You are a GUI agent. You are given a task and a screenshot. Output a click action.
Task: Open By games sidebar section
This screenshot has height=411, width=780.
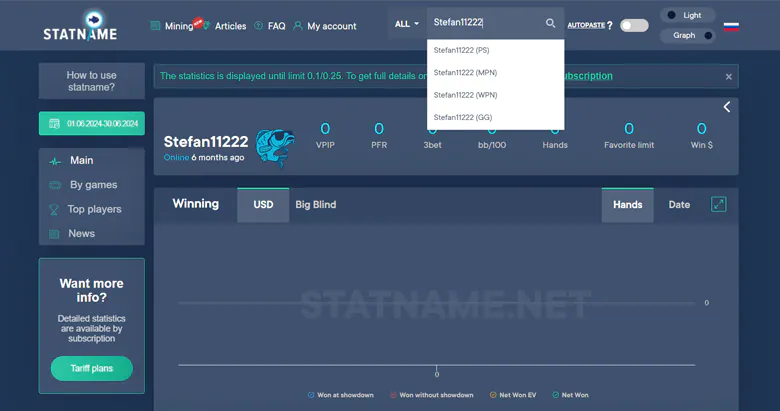tap(92, 185)
